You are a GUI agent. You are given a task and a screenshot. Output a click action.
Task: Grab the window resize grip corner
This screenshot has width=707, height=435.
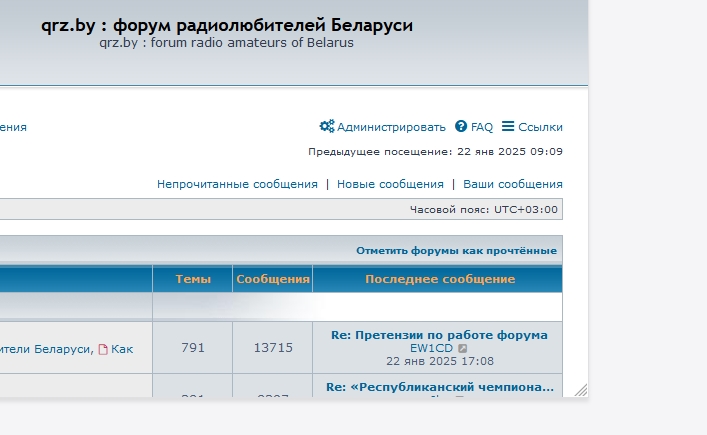tap(581, 390)
